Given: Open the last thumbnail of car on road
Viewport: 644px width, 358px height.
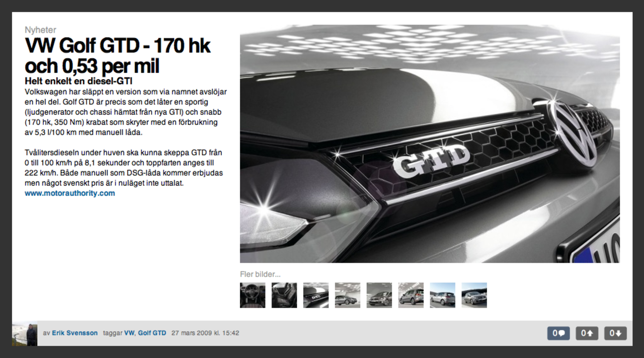Looking at the screenshot, I should [474, 295].
